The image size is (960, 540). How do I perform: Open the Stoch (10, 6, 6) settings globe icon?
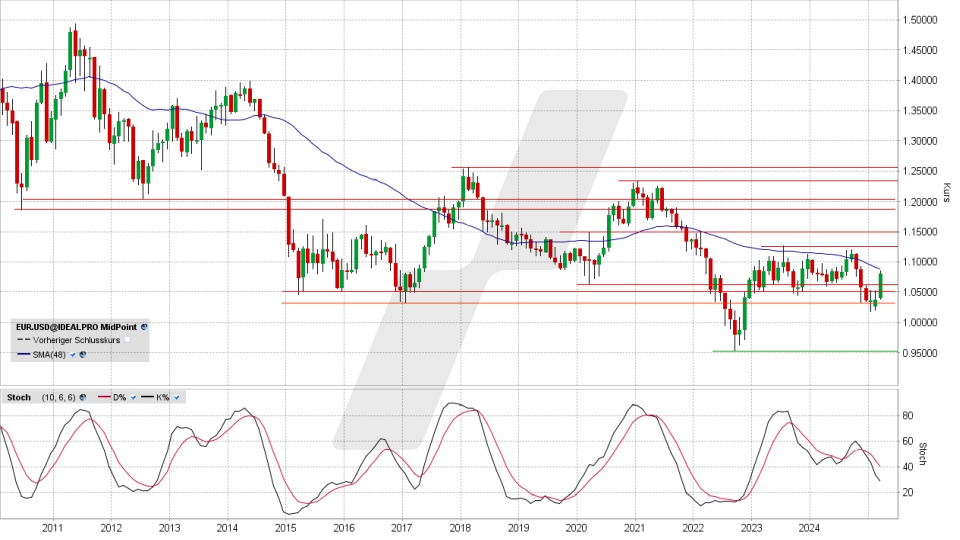click(83, 397)
